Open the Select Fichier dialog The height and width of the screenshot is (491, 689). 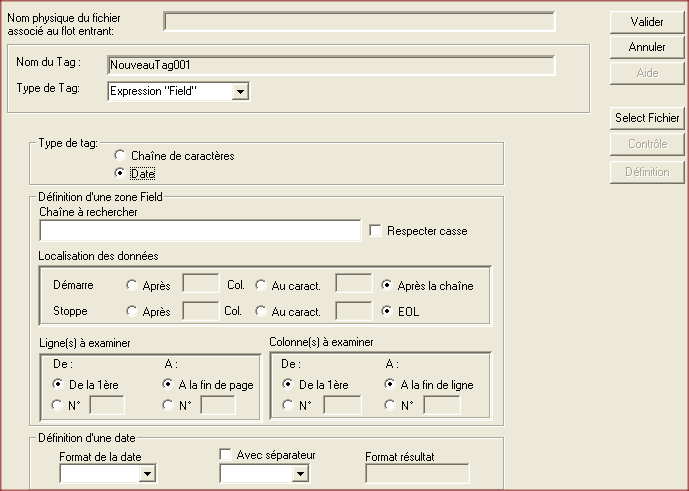point(647,118)
